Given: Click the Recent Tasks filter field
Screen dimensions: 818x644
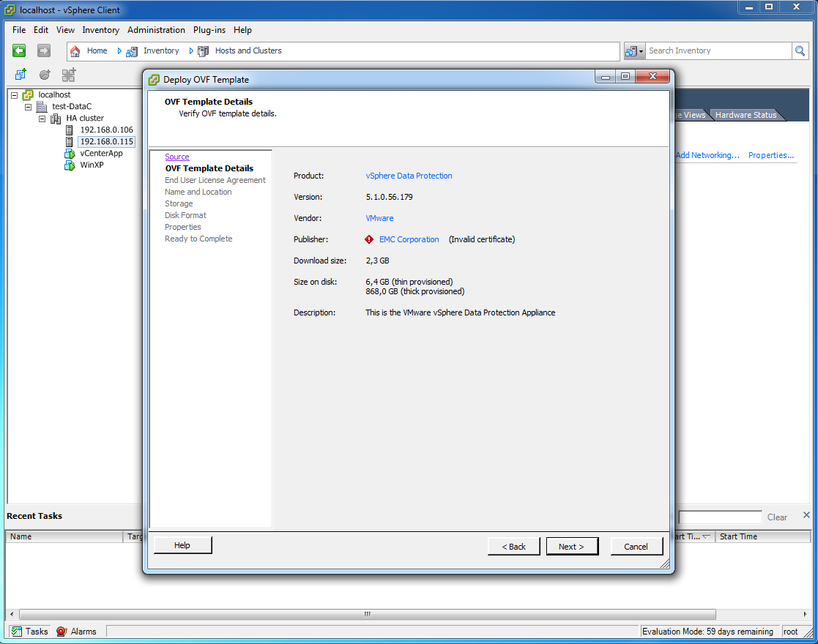Looking at the screenshot, I should pos(720,517).
